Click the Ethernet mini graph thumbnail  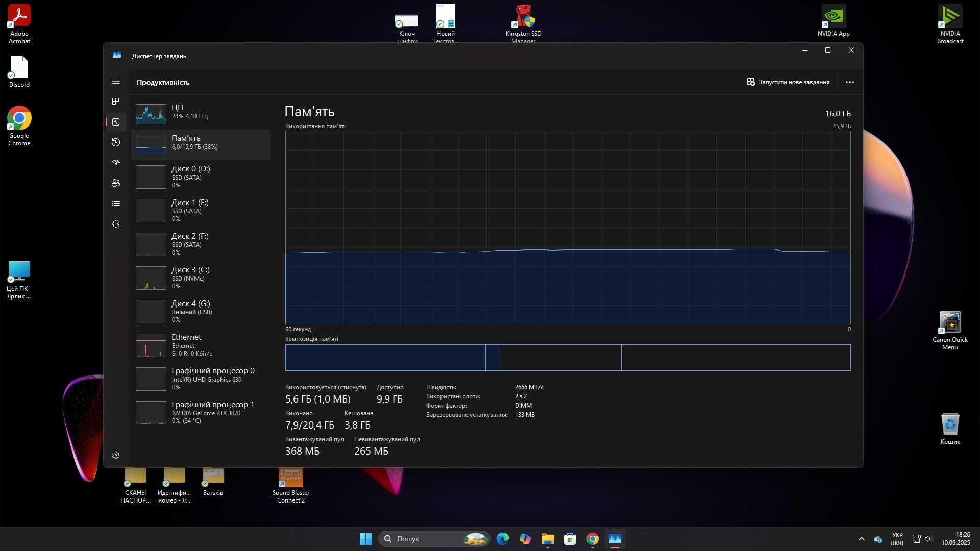tap(151, 345)
